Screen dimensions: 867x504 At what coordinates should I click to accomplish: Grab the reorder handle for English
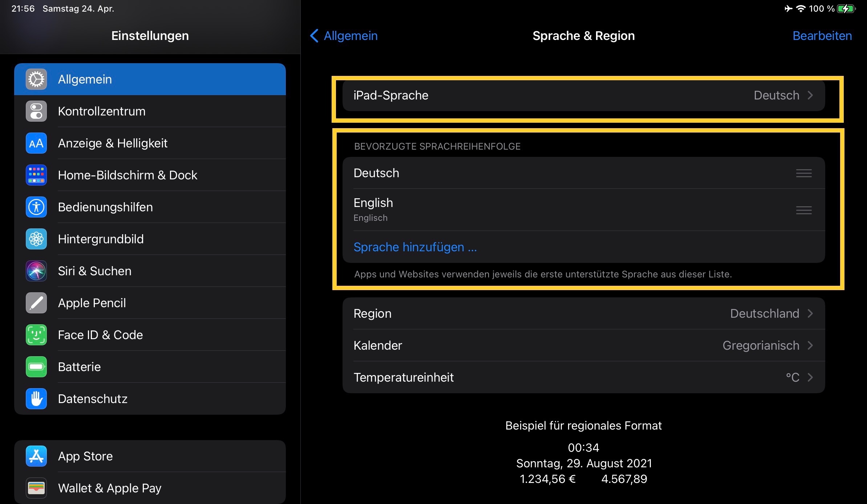pyautogui.click(x=803, y=210)
